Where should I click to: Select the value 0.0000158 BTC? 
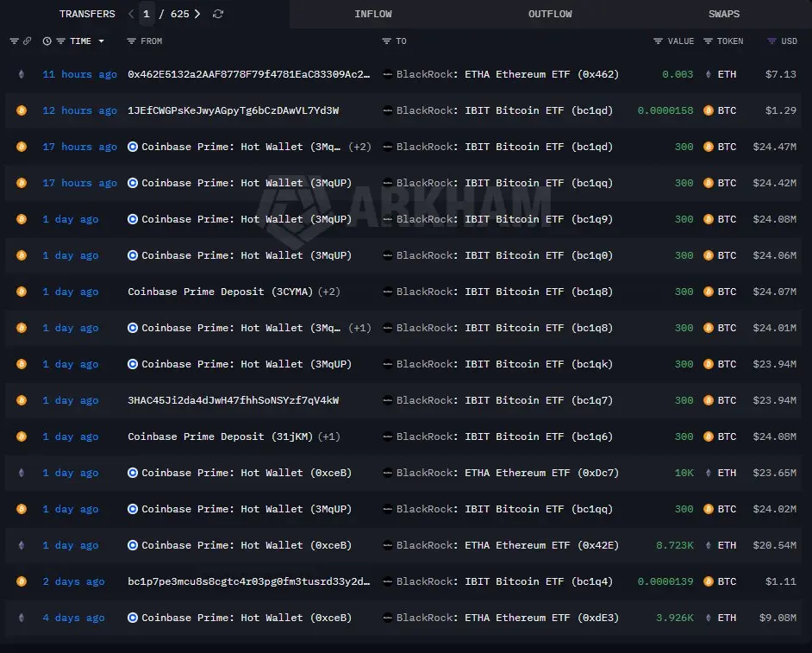(665, 110)
